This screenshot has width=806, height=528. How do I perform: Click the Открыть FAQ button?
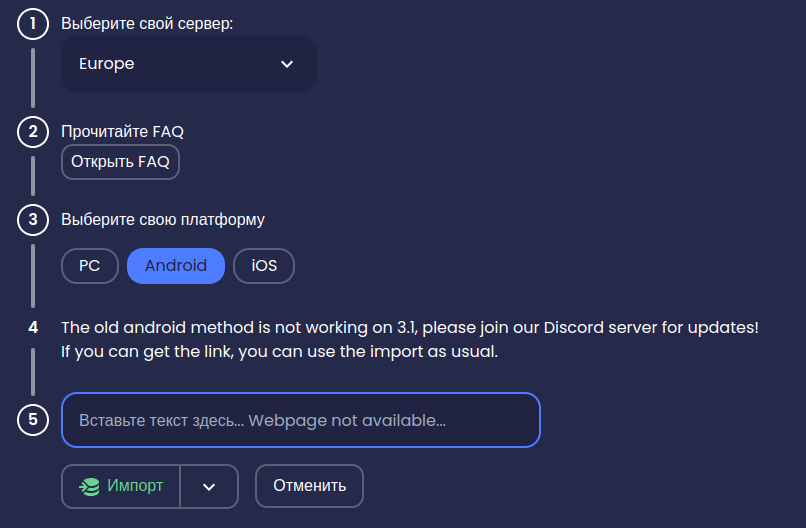point(120,162)
